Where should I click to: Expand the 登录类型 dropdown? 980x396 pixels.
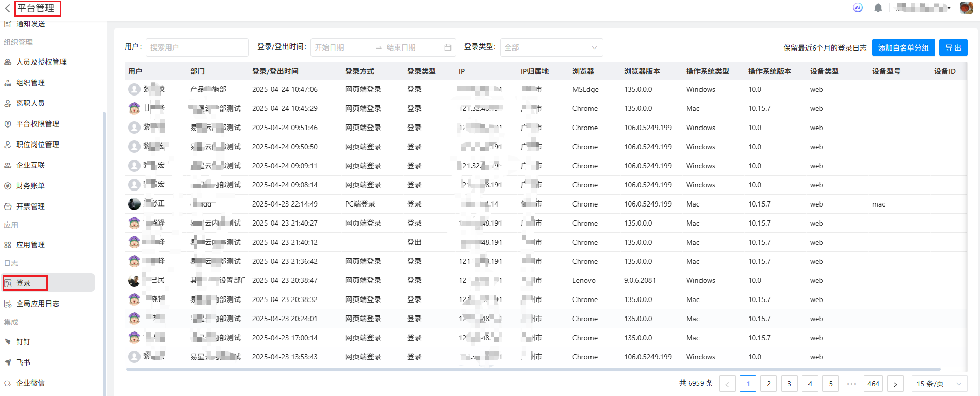[551, 47]
